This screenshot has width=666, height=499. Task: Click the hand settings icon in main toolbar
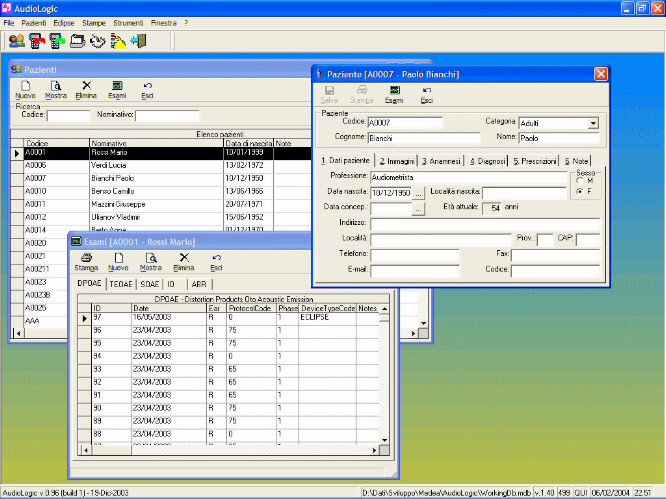(98, 41)
